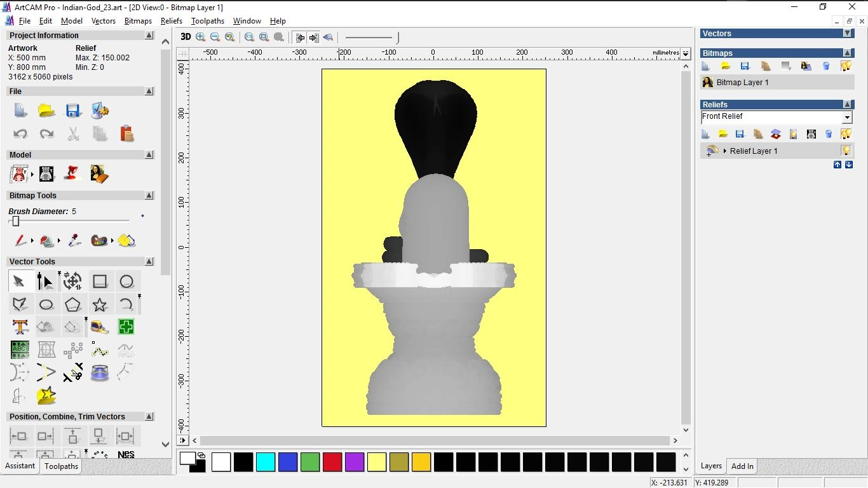The height and width of the screenshot is (488, 868).
Task: Toggle all bitmap layers visibility bulbs
Action: [846, 66]
